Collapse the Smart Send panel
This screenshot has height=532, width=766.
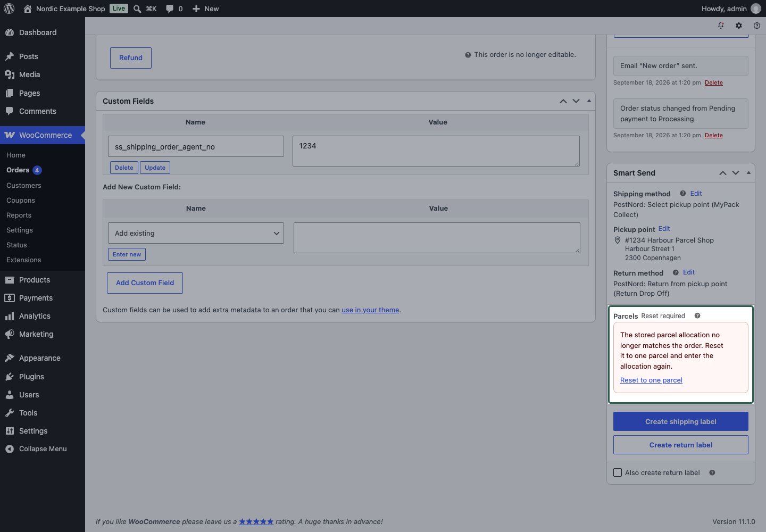click(748, 172)
